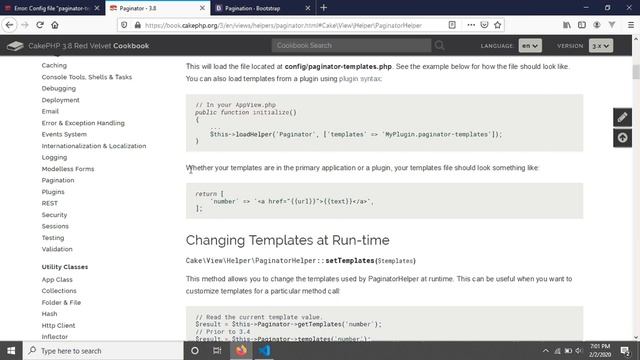
Task: Go to the Debugging section
Action: point(58,88)
